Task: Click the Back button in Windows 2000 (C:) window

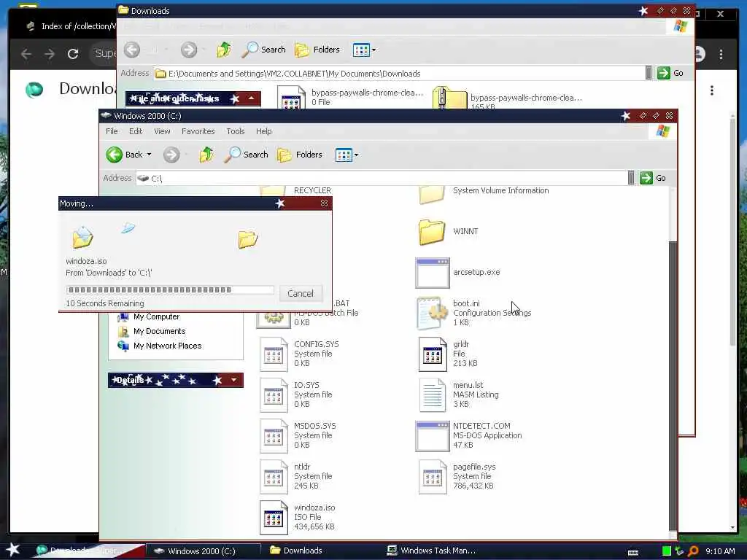Action: [124, 155]
